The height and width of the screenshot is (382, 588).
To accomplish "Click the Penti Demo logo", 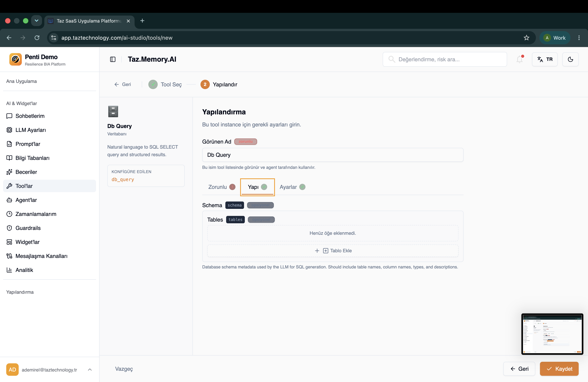I will click(15, 59).
